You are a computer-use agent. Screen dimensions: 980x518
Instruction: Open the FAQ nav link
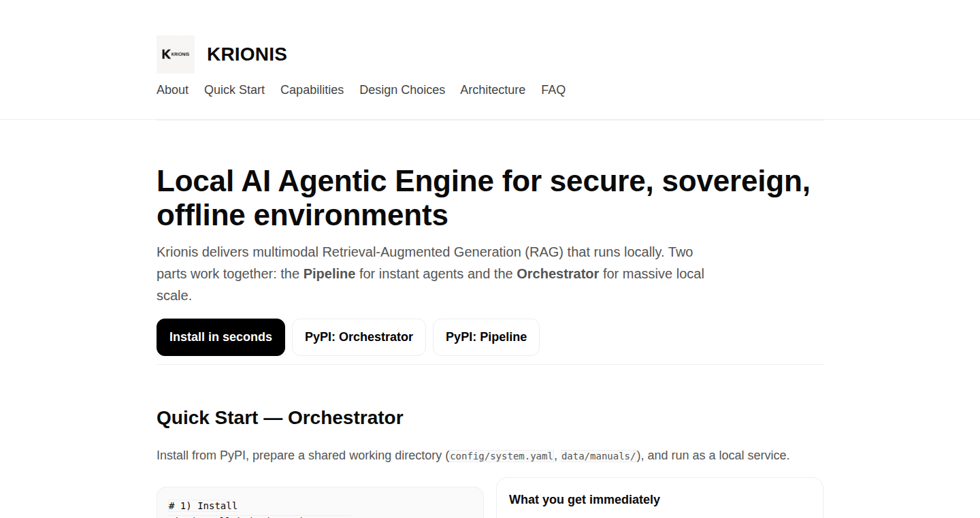point(553,90)
